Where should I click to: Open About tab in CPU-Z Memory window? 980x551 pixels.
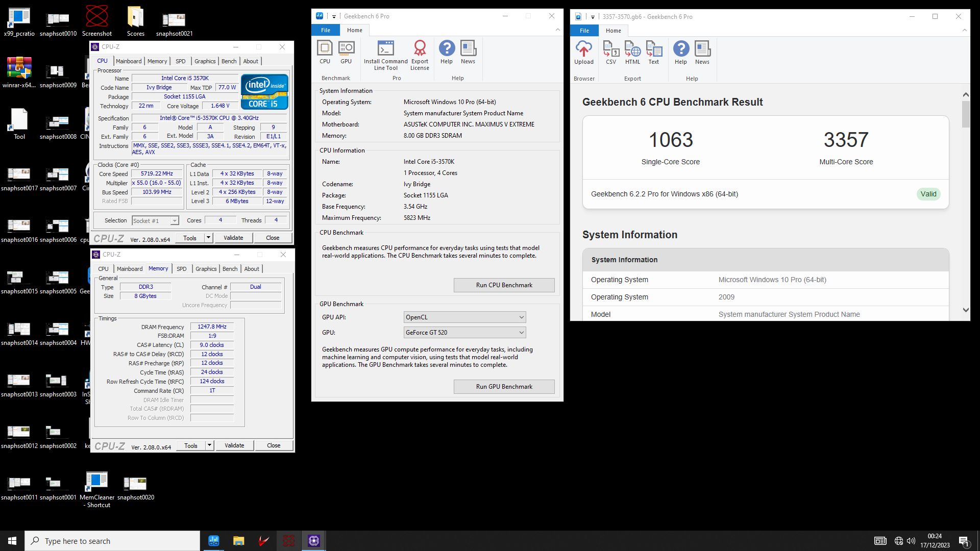pyautogui.click(x=252, y=269)
